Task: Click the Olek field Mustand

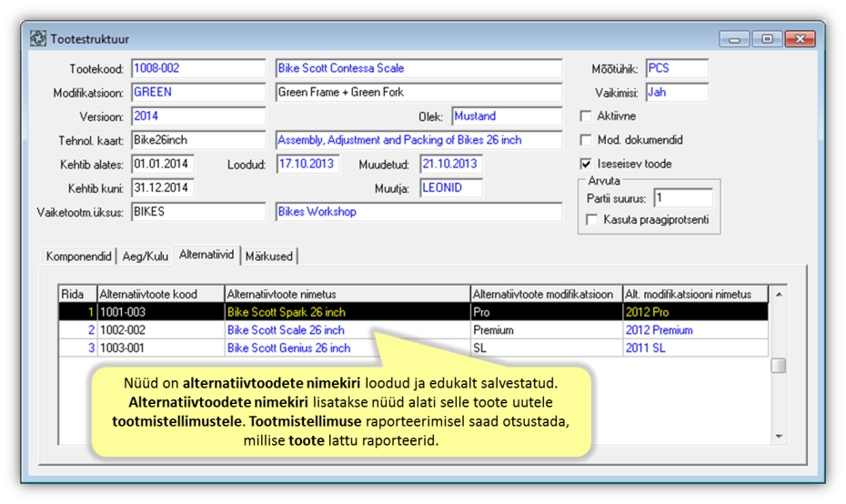Action: pyautogui.click(x=507, y=116)
